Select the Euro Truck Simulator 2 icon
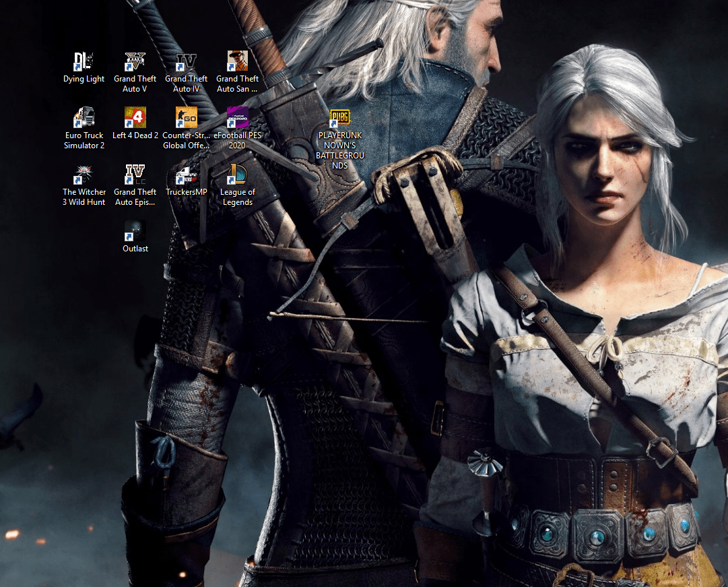 point(84,117)
